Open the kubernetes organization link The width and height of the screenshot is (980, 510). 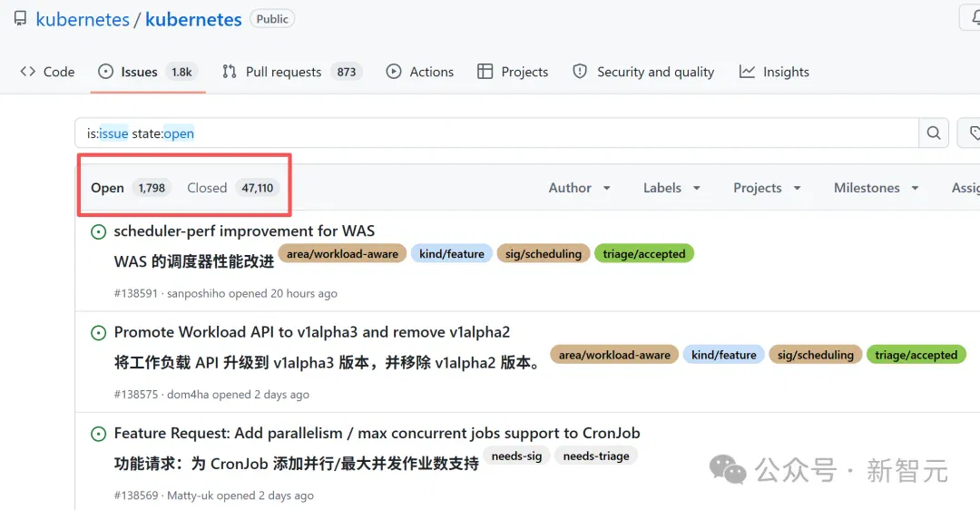[x=83, y=19]
